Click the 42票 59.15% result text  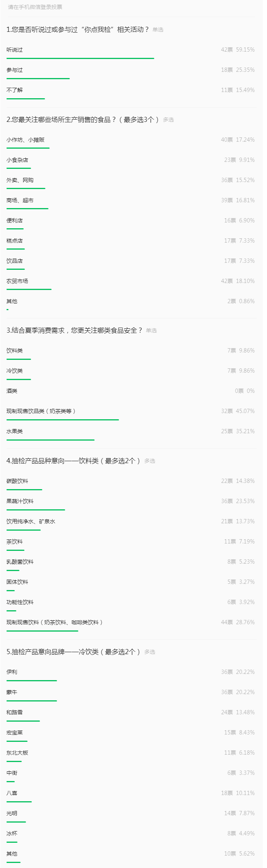[238, 50]
